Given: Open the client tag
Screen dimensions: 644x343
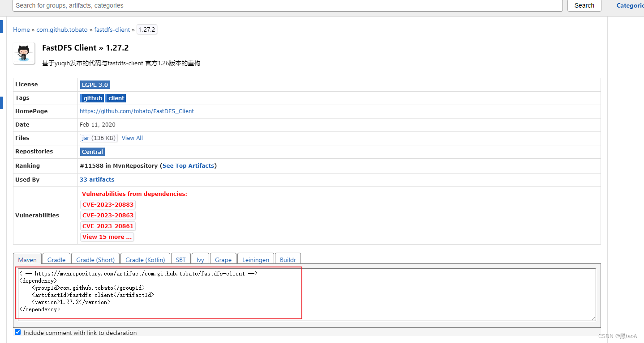Looking at the screenshot, I should tap(116, 98).
